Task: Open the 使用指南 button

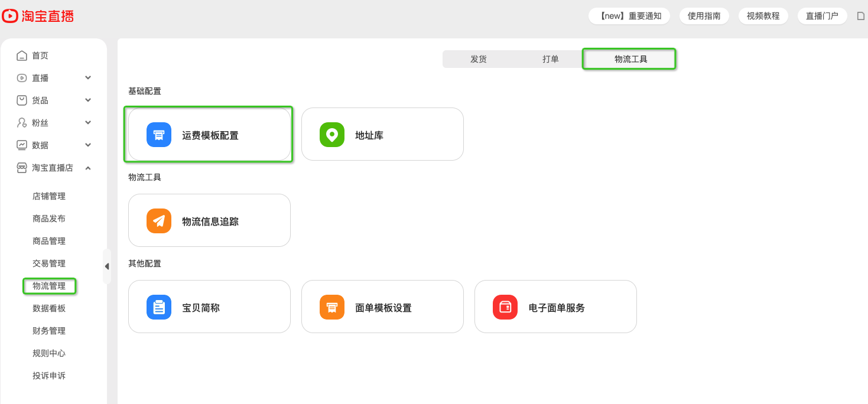Action: (x=704, y=16)
